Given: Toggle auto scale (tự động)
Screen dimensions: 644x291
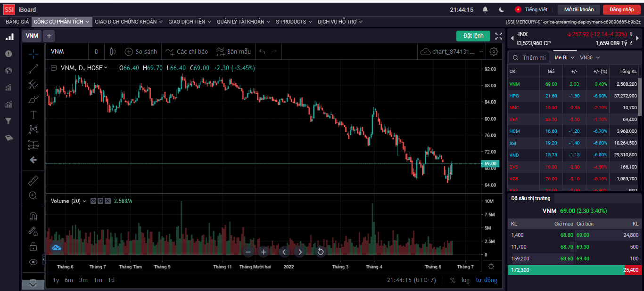Looking at the screenshot, I should 486,280.
